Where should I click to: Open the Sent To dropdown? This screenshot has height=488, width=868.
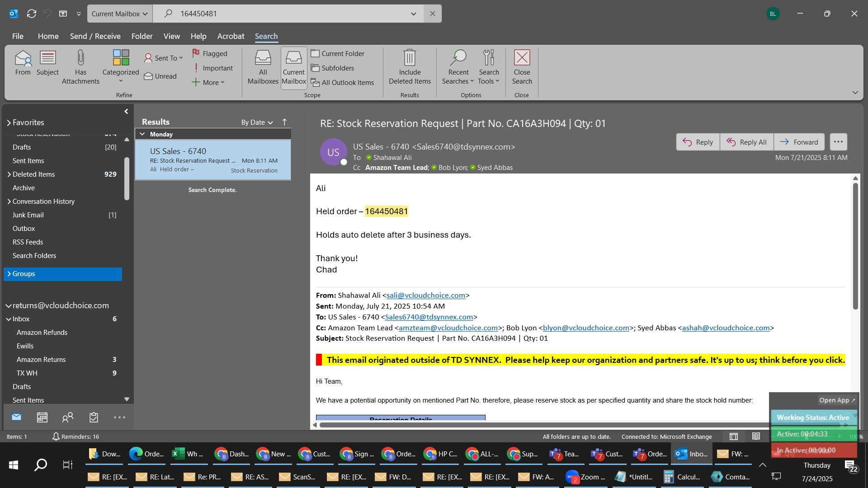pyautogui.click(x=163, y=58)
